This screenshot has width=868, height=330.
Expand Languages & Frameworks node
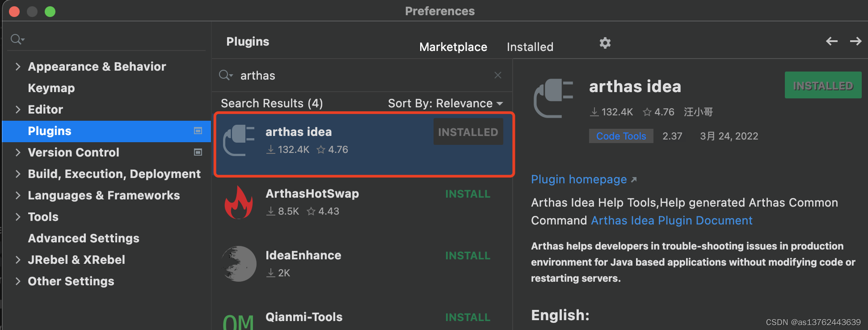coord(18,195)
